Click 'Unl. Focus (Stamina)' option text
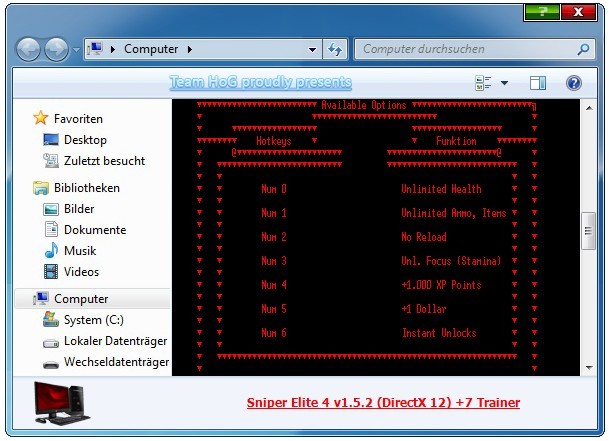This screenshot has width=609, height=441. tap(451, 261)
